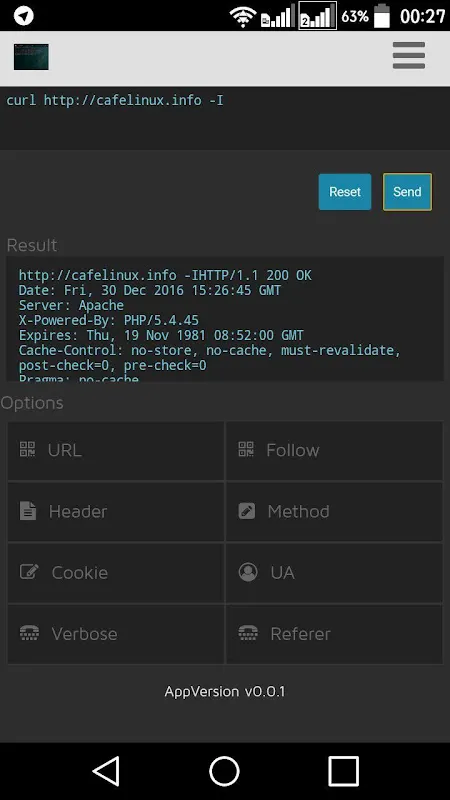Image resolution: width=450 pixels, height=800 pixels.
Task: Open the hamburger menu icon
Action: pyautogui.click(x=409, y=56)
